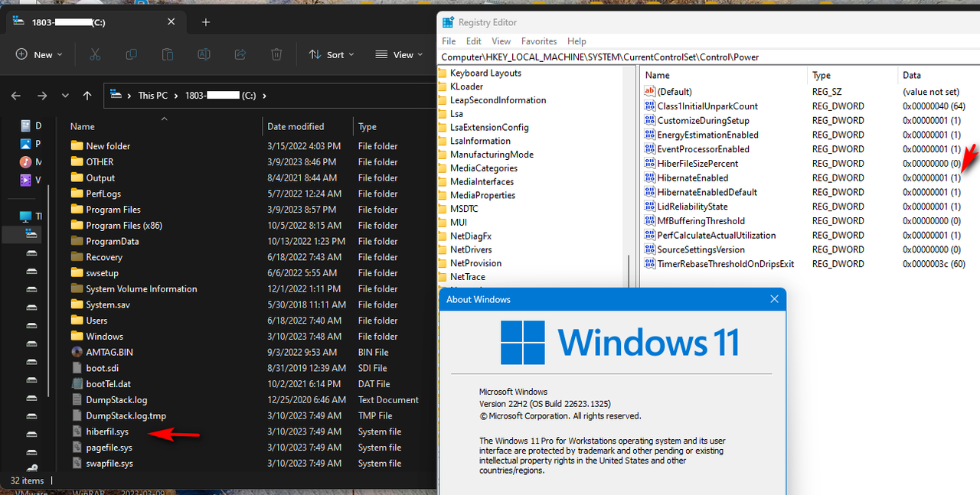980x495 pixels.
Task: Select the Lsa registry key
Action: pos(456,113)
